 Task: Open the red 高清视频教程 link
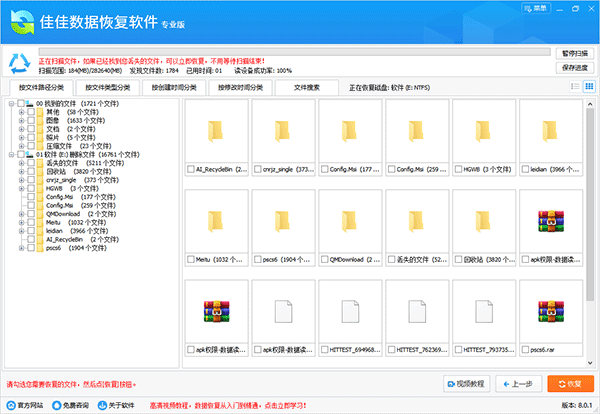(228, 406)
